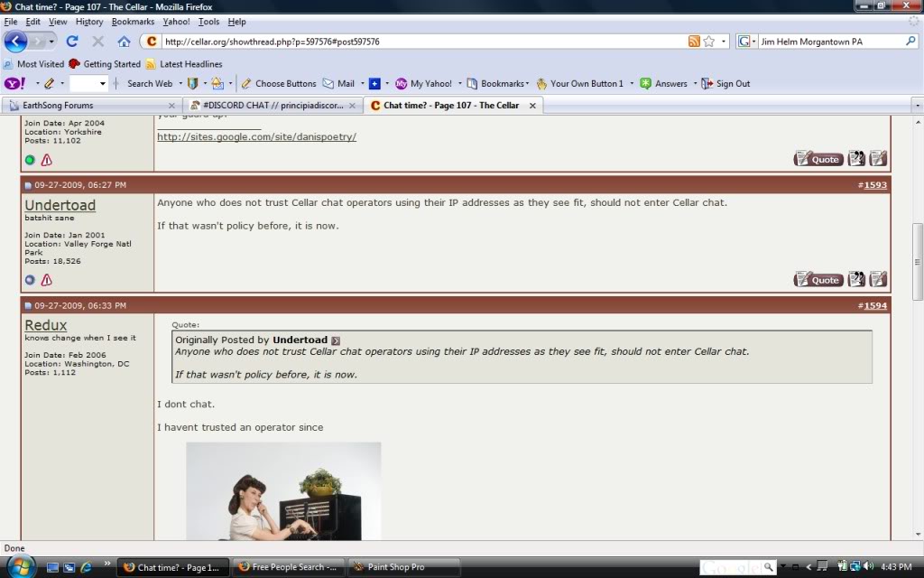
Task: Go to the Home page icon
Action: click(124, 42)
